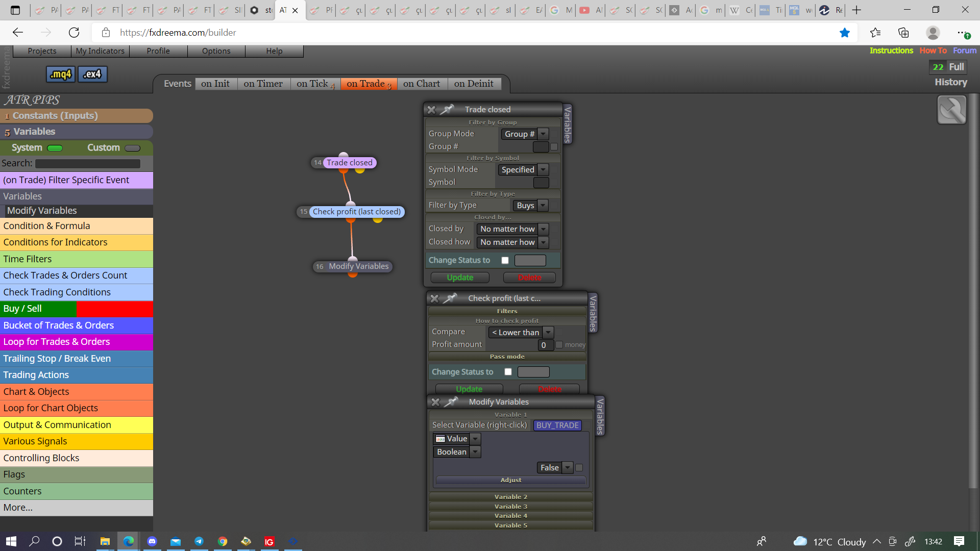Toggle the System blocks switch
The image size is (980, 551).
(55, 148)
